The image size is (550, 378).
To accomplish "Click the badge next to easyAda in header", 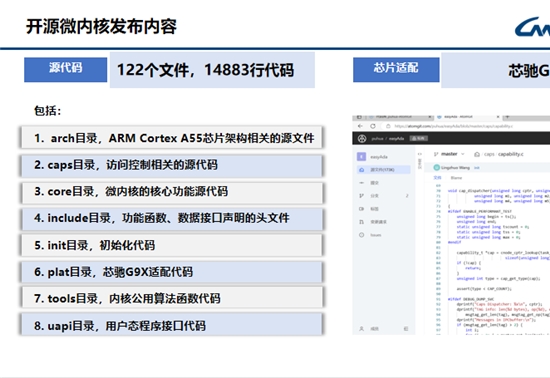I will click(x=419, y=139).
